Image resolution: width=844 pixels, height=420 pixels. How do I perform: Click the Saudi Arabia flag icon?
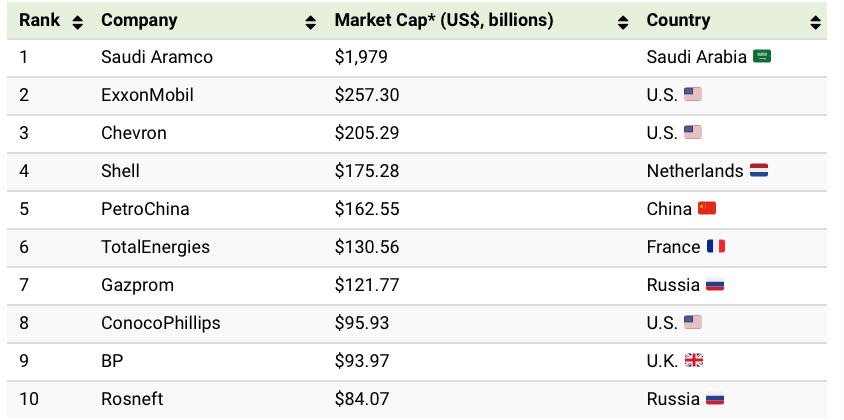point(762,57)
